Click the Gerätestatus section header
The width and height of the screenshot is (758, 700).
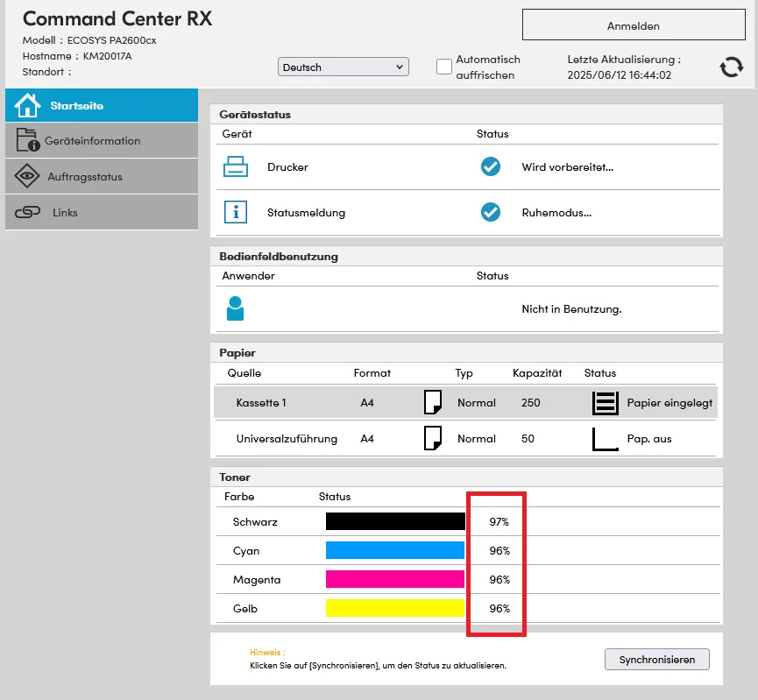pos(255,115)
